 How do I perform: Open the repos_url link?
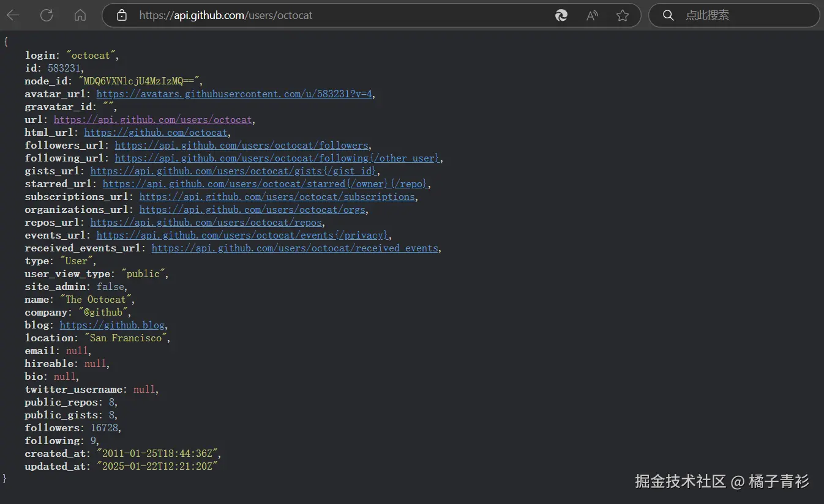point(206,223)
